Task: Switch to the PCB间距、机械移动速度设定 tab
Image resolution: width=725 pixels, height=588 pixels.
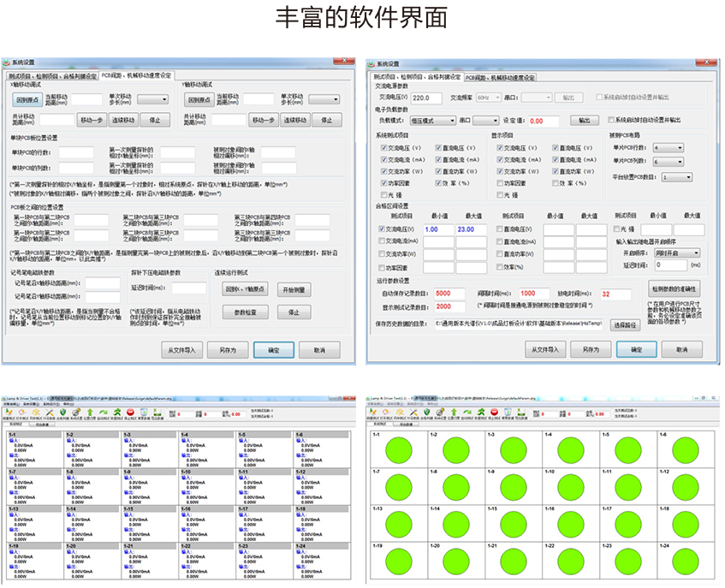Action: coord(501,76)
